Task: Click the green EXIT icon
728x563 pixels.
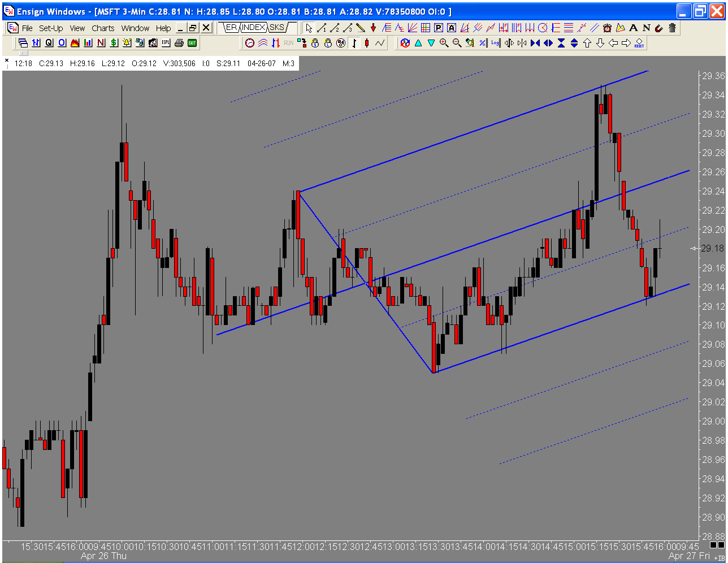Action: click(192, 43)
